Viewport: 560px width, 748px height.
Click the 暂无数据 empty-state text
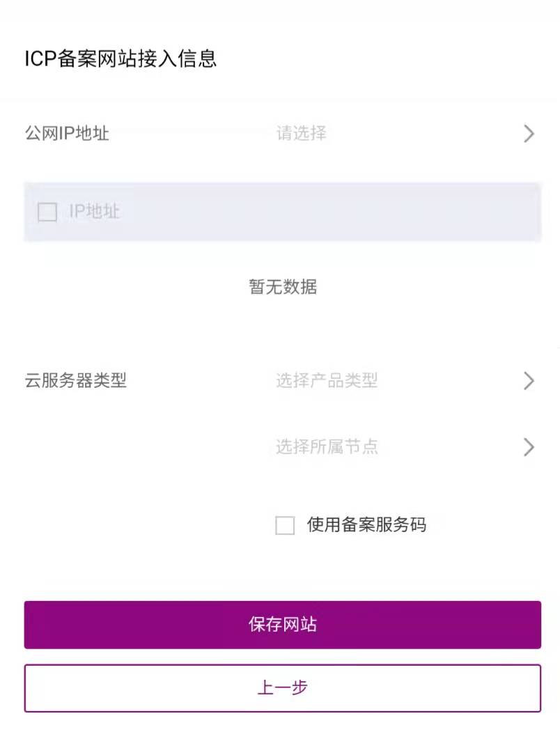(x=283, y=286)
